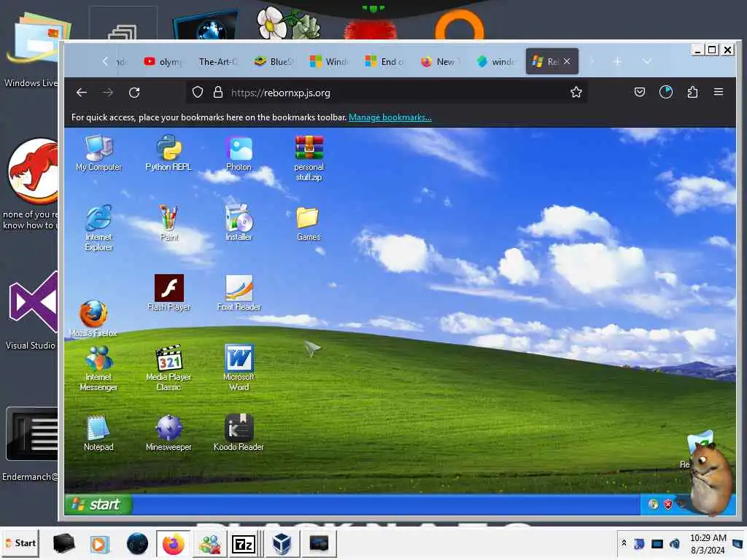This screenshot has width=747, height=560.
Task: Switch to the windc tab
Action: coord(495,61)
